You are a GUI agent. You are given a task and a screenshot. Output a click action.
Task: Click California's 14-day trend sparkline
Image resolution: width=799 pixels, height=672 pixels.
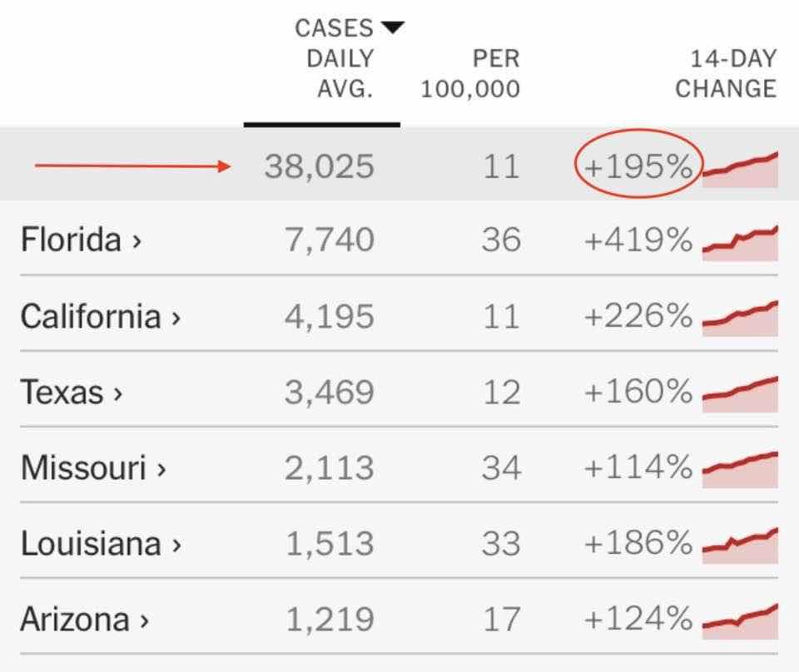tap(741, 319)
